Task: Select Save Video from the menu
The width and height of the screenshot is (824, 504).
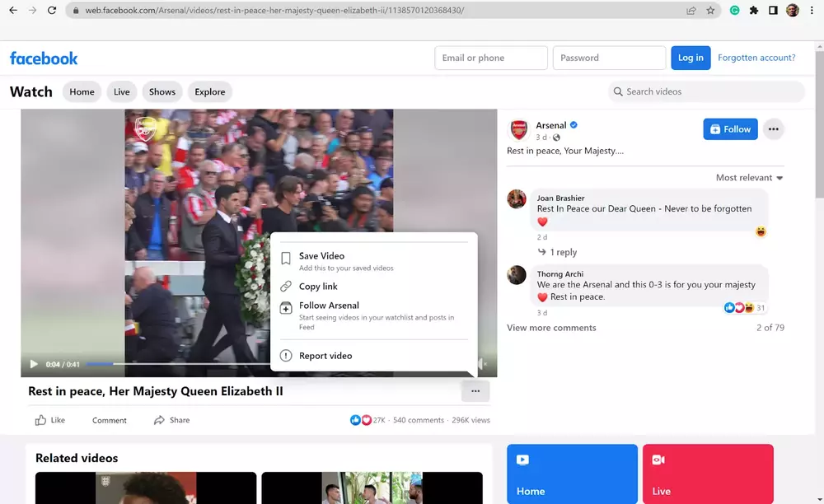Action: [x=373, y=261]
